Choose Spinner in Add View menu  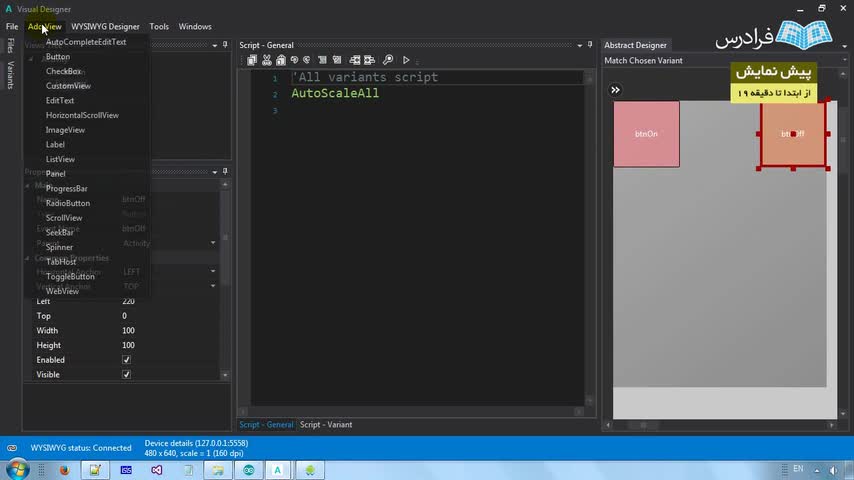click(x=59, y=247)
